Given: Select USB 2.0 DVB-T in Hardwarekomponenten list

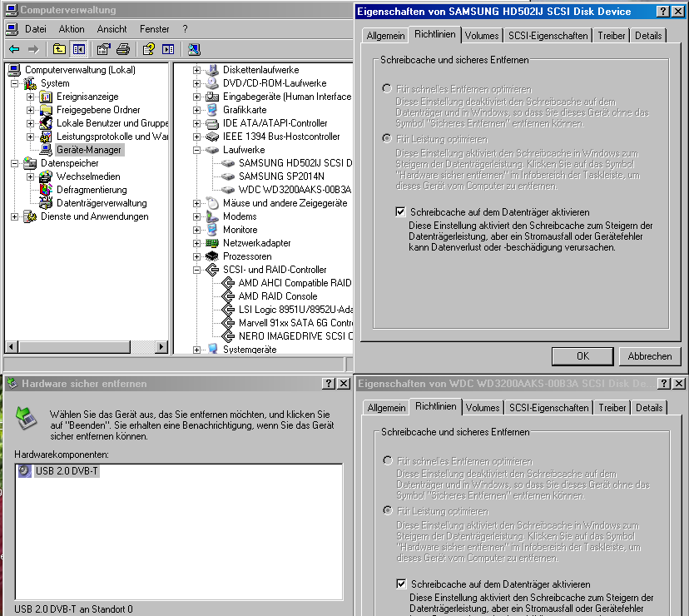Looking at the screenshot, I should pyautogui.click(x=67, y=471).
